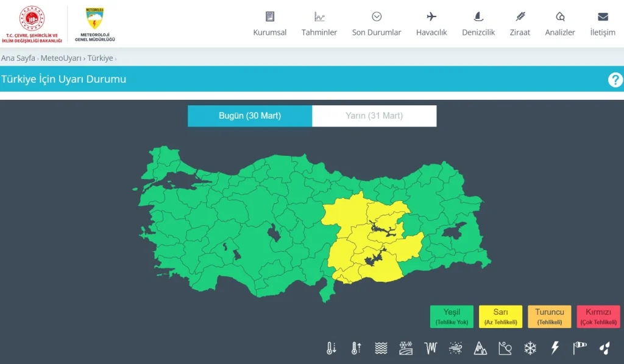This screenshot has height=364, width=624.
Task: Select the avalanche slope warning icon
Action: click(505, 348)
